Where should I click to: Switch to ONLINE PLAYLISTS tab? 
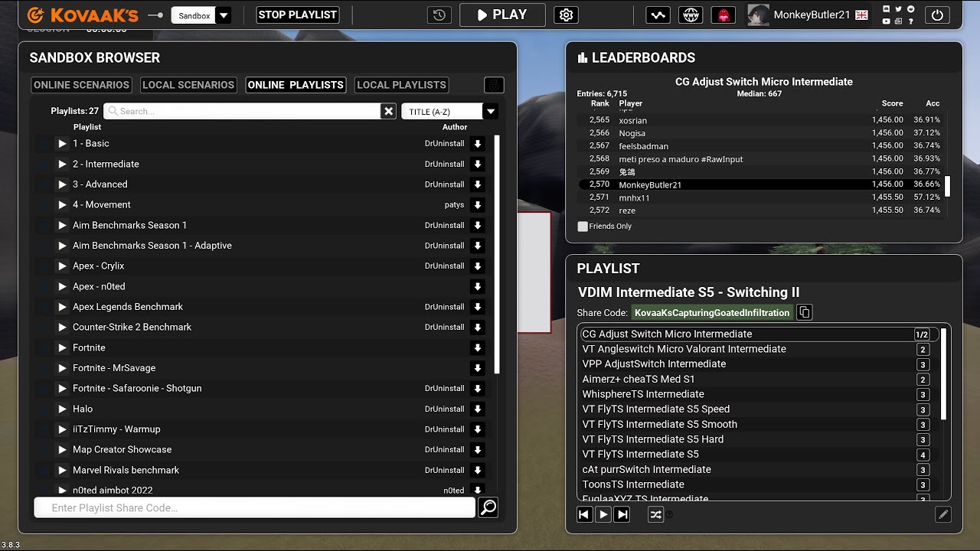296,85
